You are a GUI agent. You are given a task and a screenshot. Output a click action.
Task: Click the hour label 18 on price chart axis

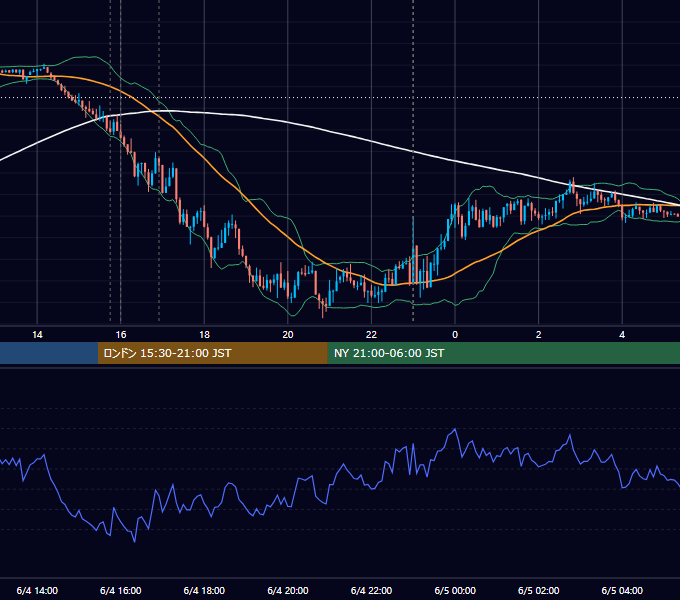tap(204, 335)
